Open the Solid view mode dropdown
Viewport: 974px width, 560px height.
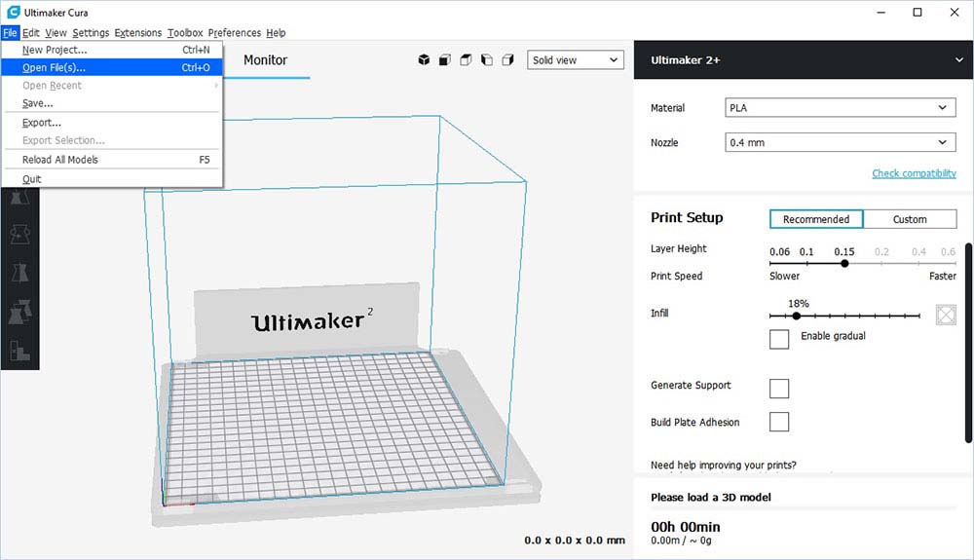click(x=576, y=60)
